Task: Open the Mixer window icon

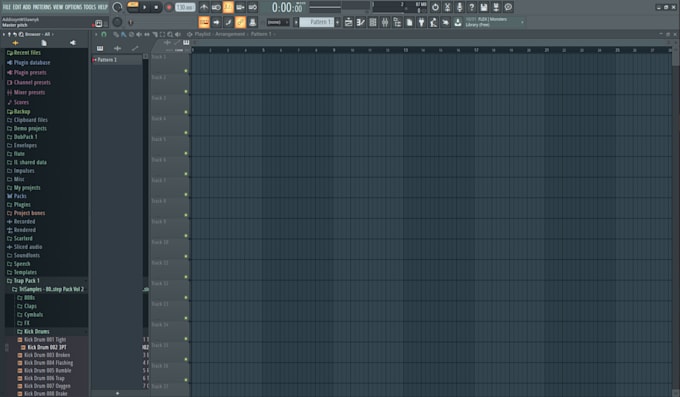Action: pyautogui.click(x=385, y=22)
